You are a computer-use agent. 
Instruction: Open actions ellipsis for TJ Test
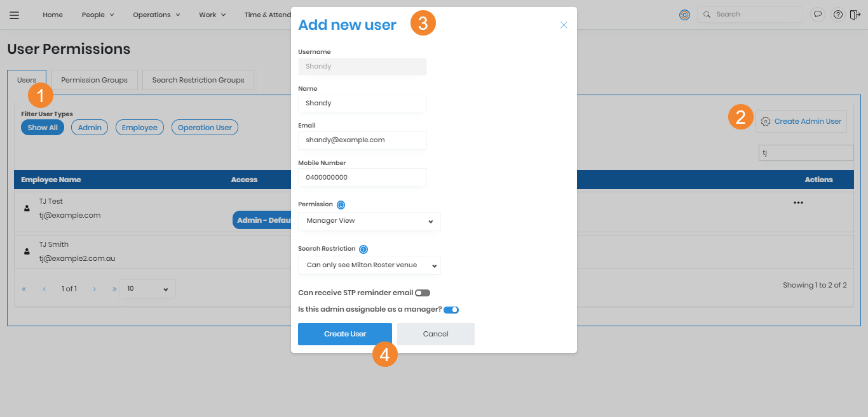798,202
